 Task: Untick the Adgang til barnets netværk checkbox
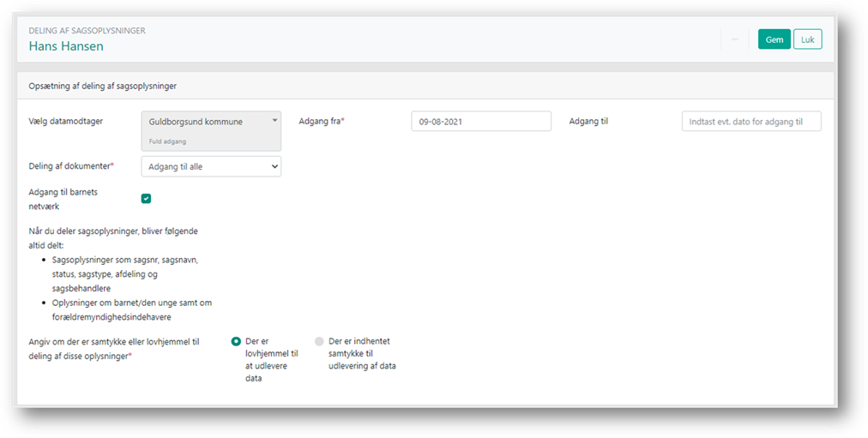point(146,199)
